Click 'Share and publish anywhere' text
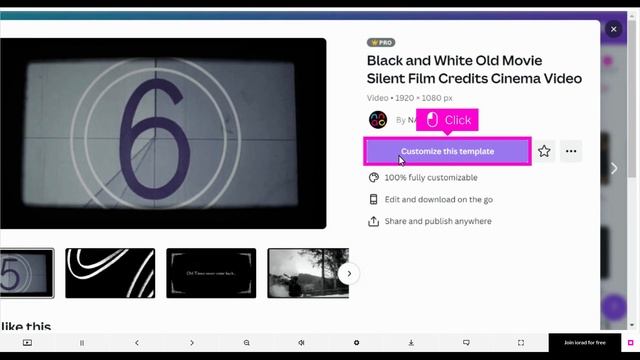This screenshot has height=360, width=640. 438,221
